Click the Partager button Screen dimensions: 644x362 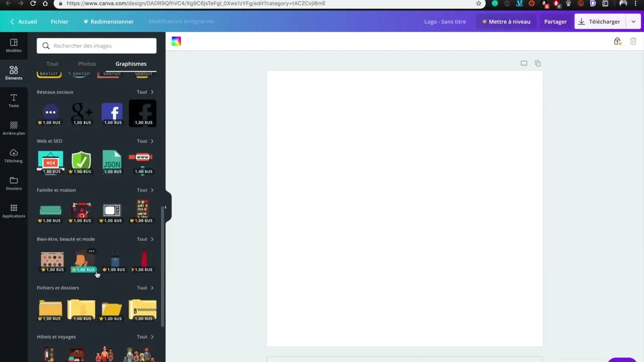coord(555,22)
